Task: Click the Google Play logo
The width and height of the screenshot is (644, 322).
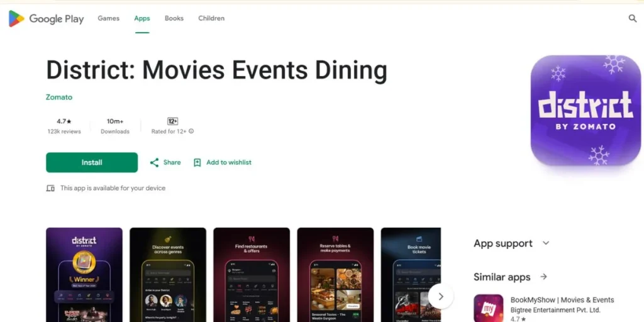Action: click(46, 18)
